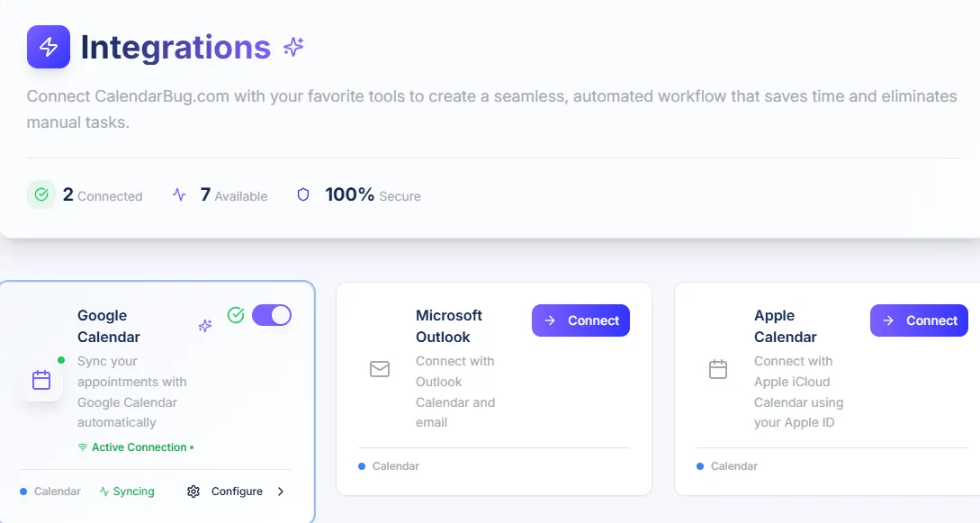Click the shield icon next to Secure
The height and width of the screenshot is (523, 980).
click(303, 194)
